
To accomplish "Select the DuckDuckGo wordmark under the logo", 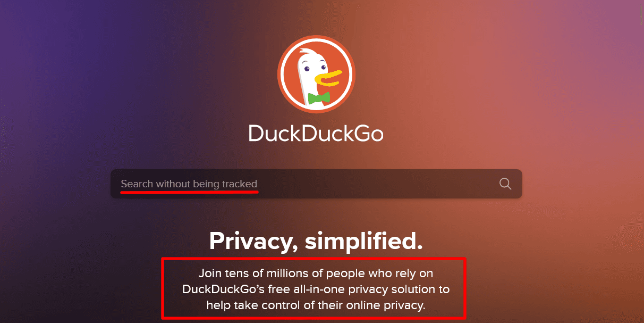I will pyautogui.click(x=316, y=133).
